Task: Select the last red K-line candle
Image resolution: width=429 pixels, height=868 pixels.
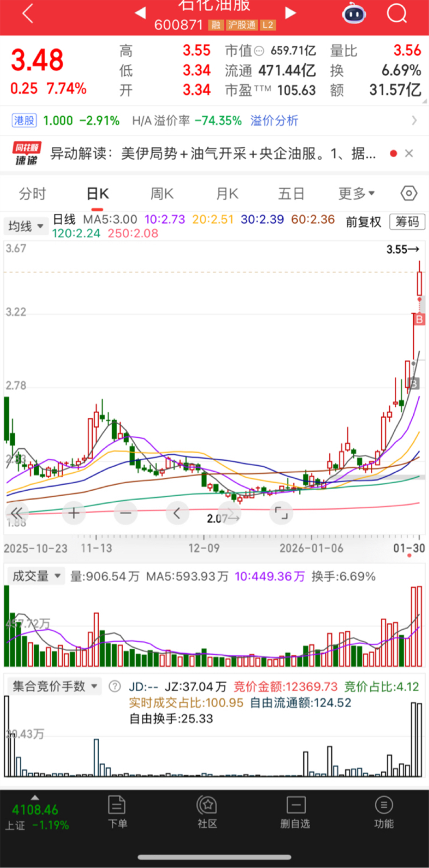Action: click(419, 282)
